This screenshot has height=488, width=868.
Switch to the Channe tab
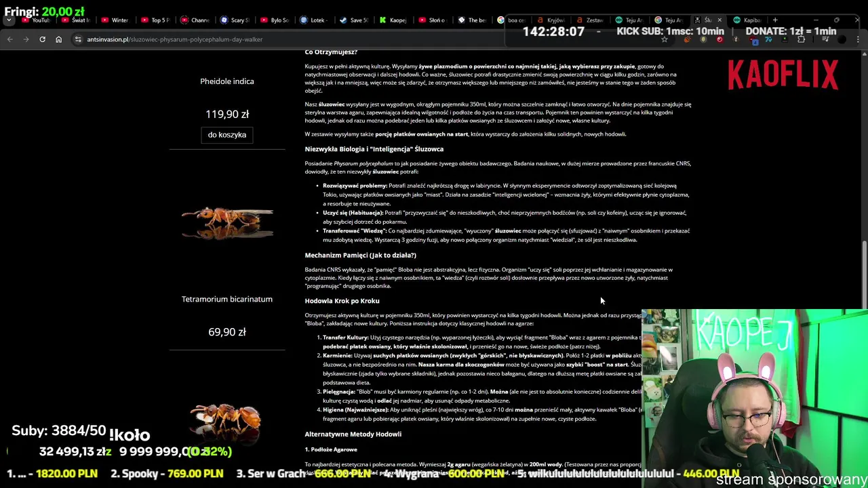194,20
